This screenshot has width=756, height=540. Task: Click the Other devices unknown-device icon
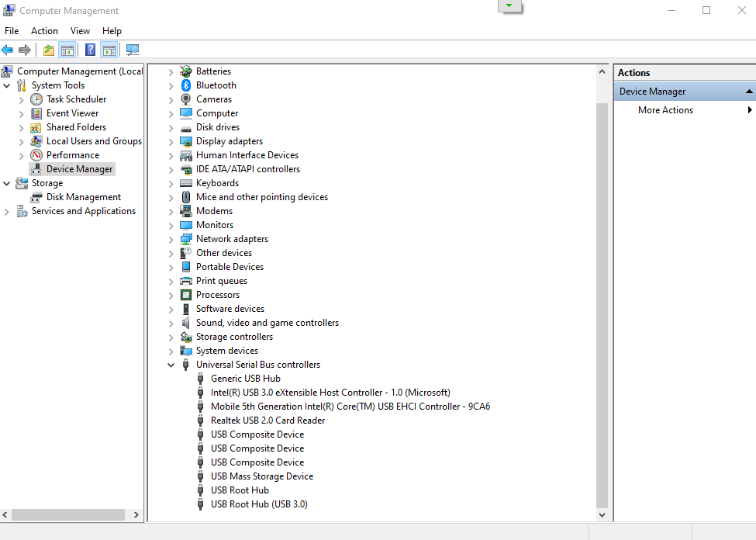(186, 253)
